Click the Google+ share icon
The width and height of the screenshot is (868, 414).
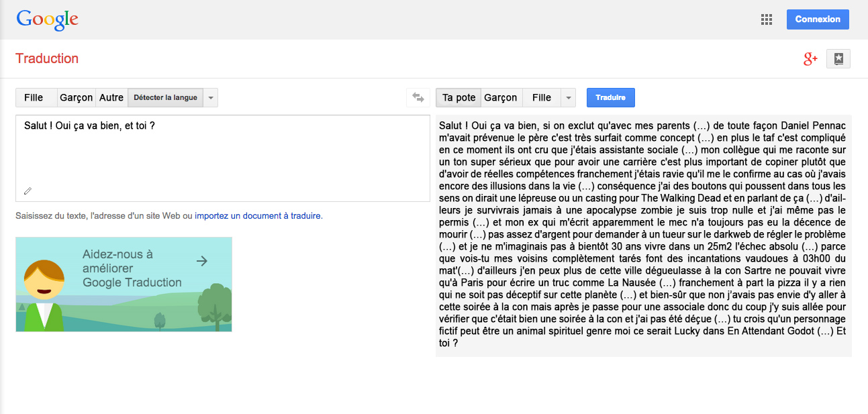point(810,59)
